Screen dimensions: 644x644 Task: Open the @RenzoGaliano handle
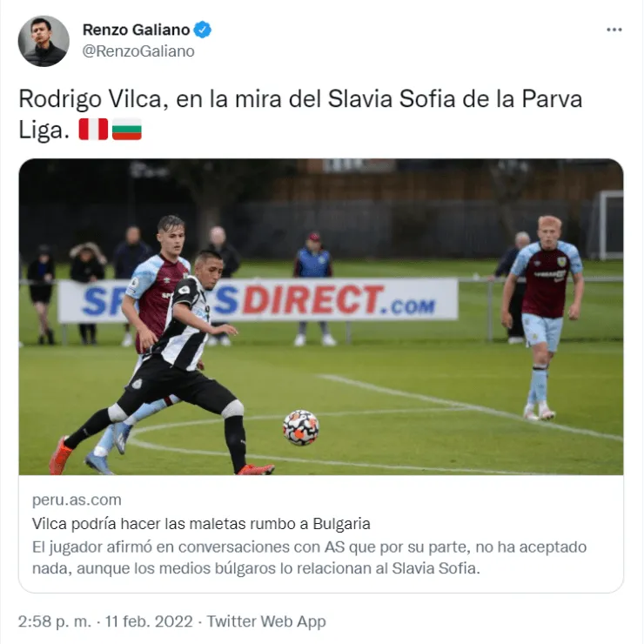click(x=138, y=51)
